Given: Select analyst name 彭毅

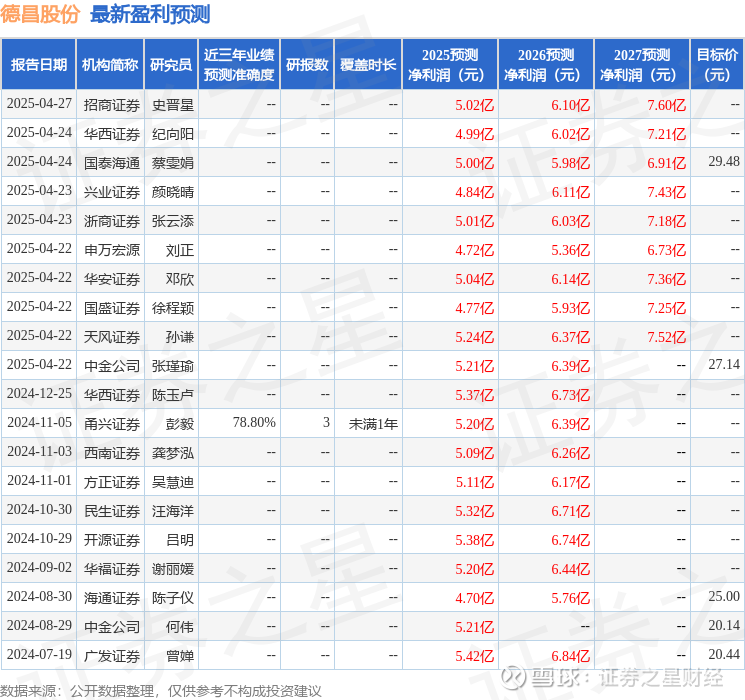Looking at the screenshot, I should click(180, 424).
